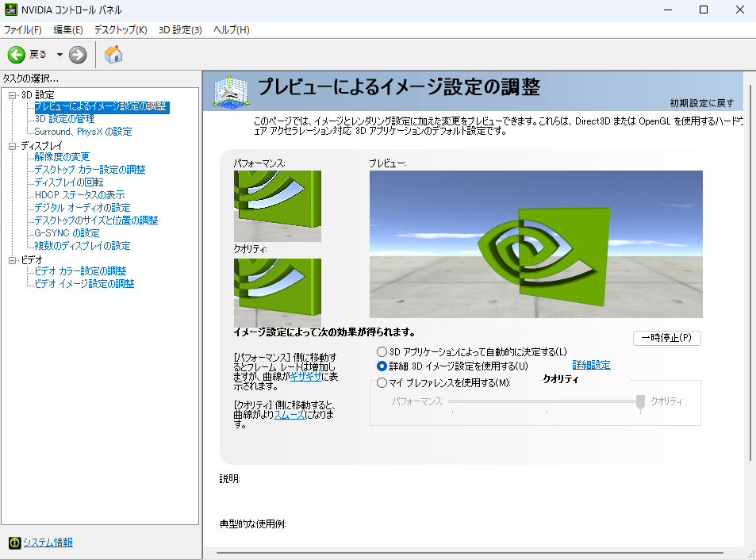
Task: Open ビデオ カラー設定の調整 page
Action: [80, 270]
